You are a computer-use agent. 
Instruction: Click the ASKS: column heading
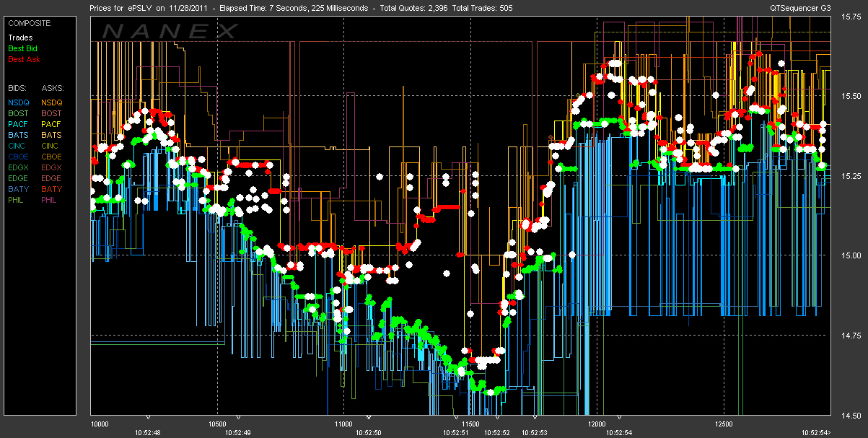[52, 87]
